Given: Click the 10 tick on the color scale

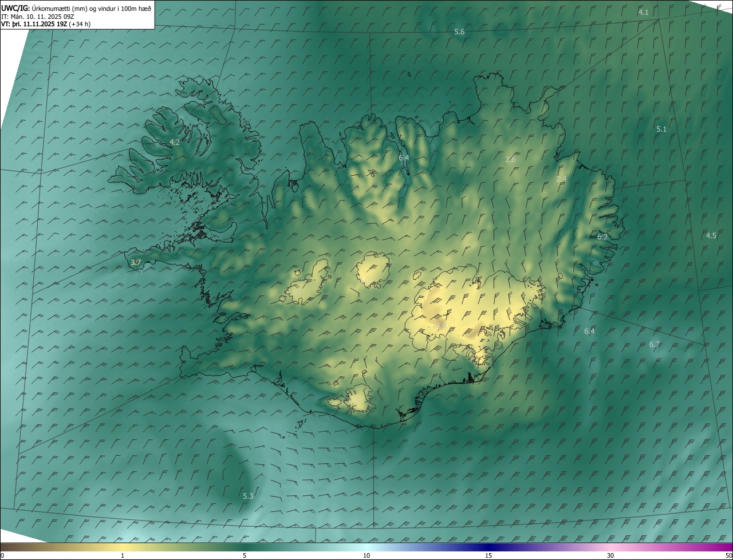Looking at the screenshot, I should (x=366, y=555).
